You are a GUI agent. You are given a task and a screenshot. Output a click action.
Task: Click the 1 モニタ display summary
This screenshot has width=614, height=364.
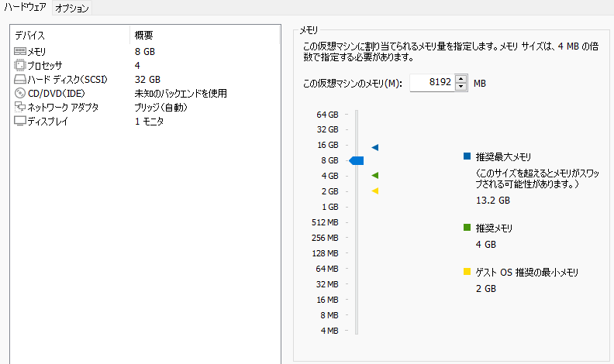tap(149, 121)
